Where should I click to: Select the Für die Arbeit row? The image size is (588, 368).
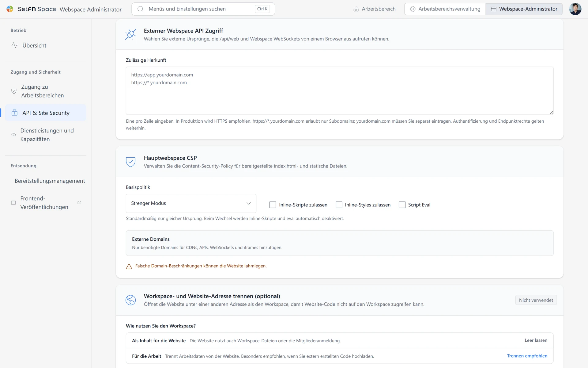click(339, 356)
